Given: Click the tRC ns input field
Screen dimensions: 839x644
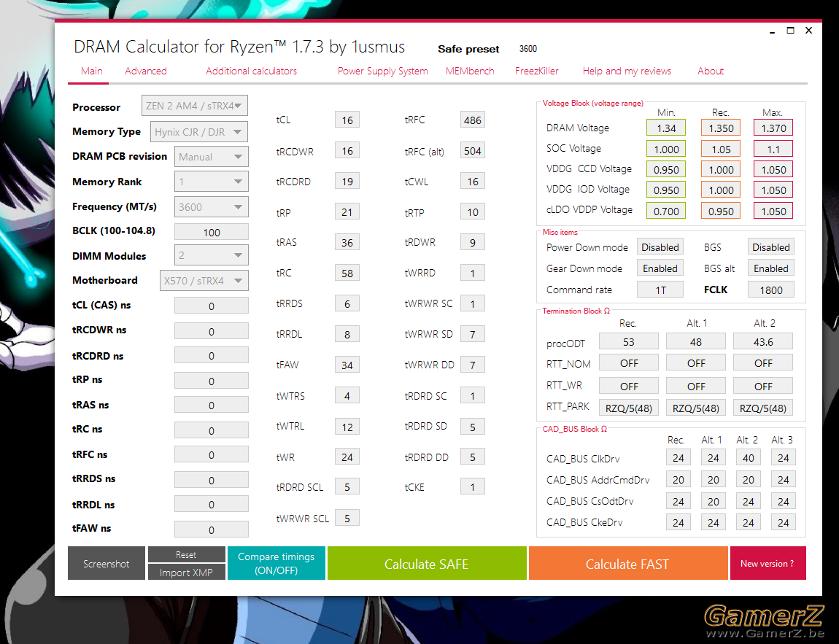Looking at the screenshot, I should [x=212, y=430].
